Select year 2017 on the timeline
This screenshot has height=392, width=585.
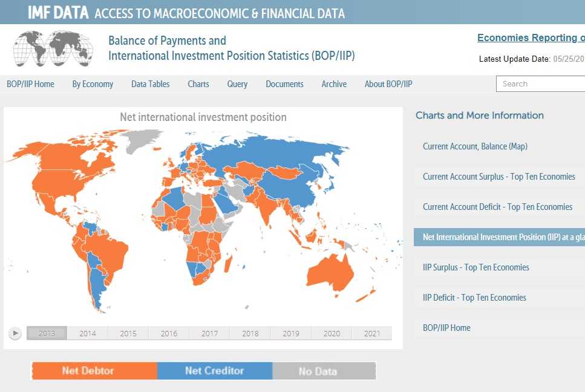click(x=209, y=333)
